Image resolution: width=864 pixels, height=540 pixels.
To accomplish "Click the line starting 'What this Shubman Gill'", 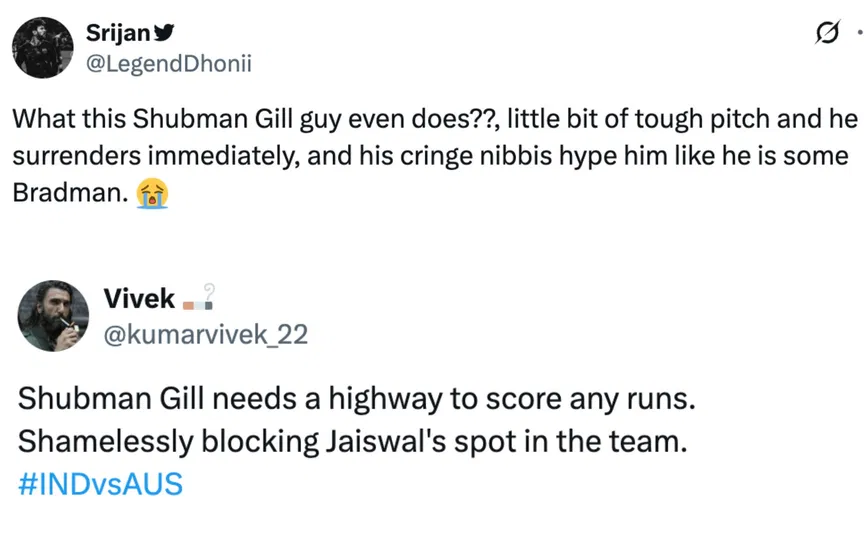I will (x=434, y=119).
